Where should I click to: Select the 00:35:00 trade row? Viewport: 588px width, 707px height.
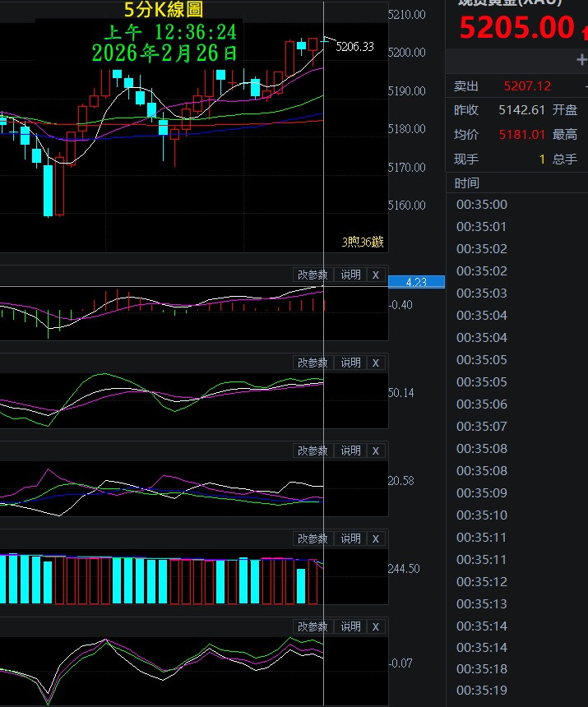click(x=482, y=205)
